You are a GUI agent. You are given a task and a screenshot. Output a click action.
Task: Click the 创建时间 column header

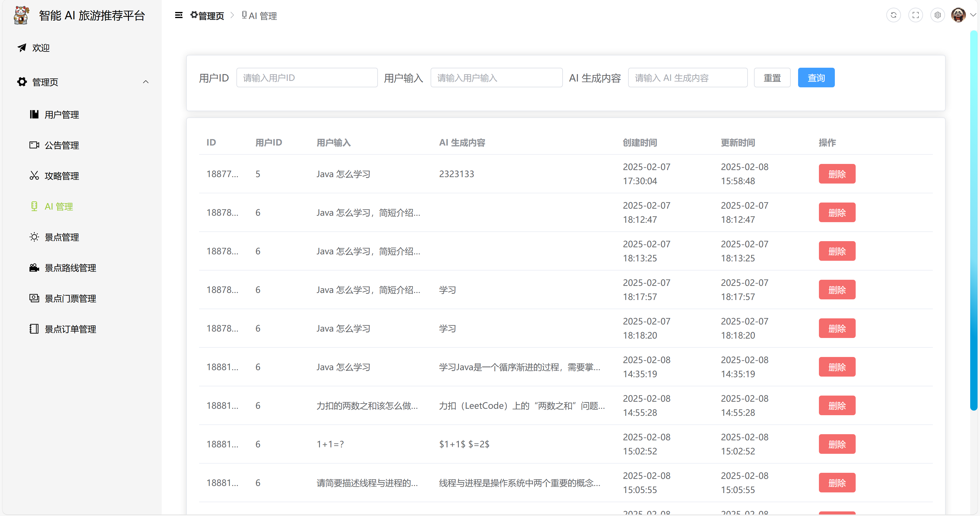[640, 142]
